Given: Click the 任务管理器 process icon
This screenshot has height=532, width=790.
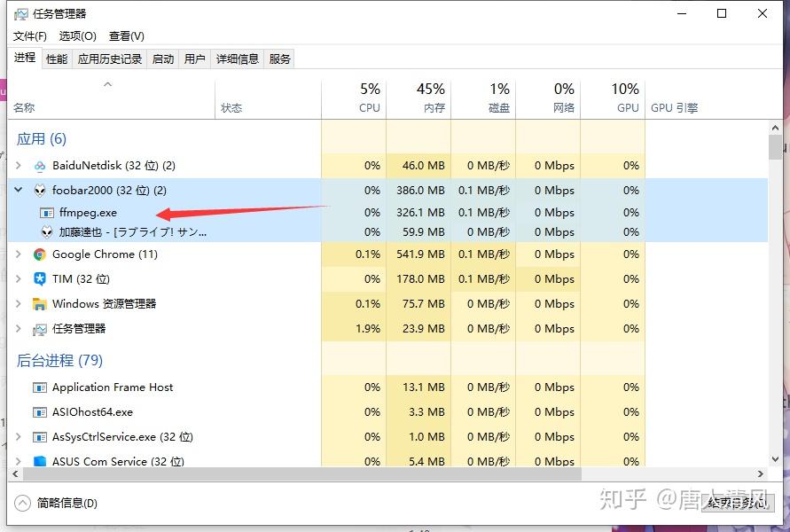Looking at the screenshot, I should pos(38,328).
